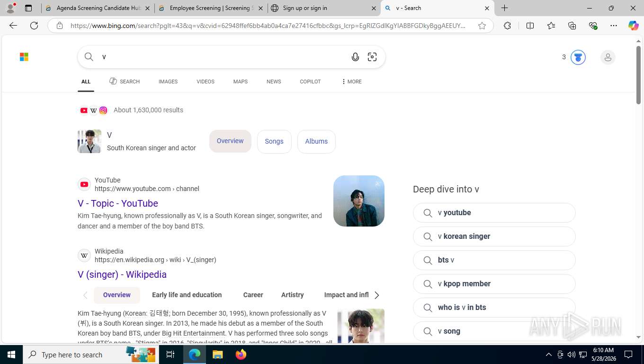Search suggestion v kpop member
The image size is (644, 364).
(494, 284)
